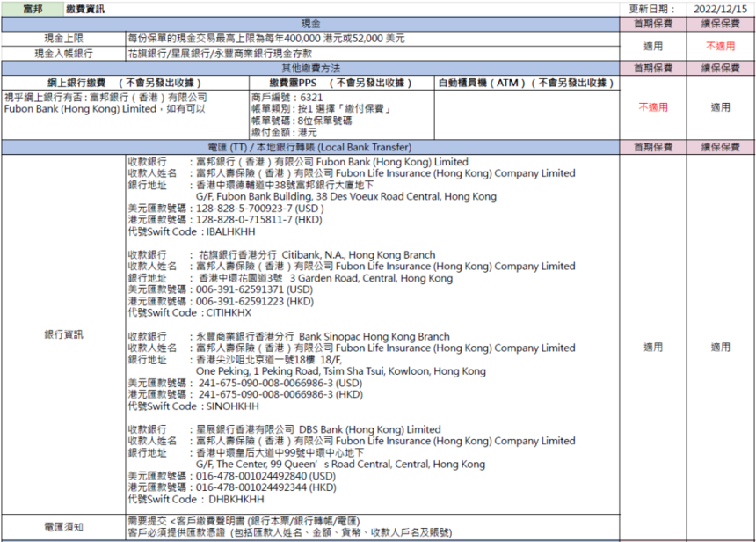Select the line starting "視乎網上銀行有否"
Screen dimensions: 756x542
click(x=105, y=98)
